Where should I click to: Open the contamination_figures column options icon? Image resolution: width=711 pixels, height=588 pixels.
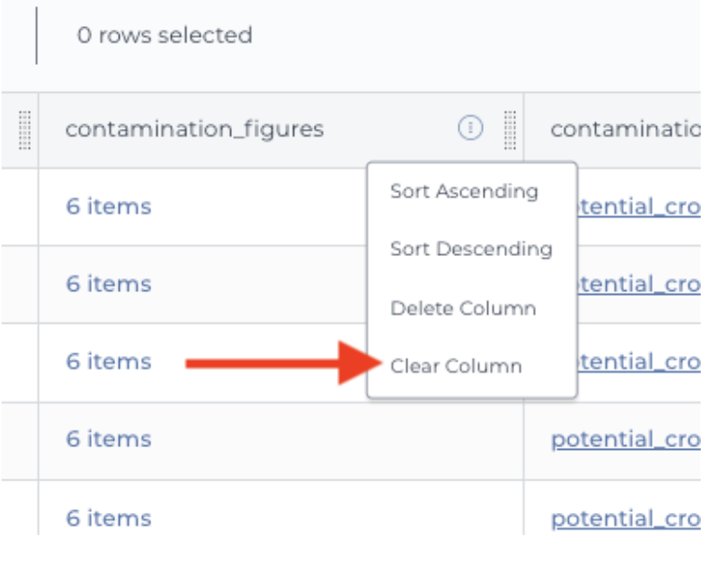click(471, 128)
